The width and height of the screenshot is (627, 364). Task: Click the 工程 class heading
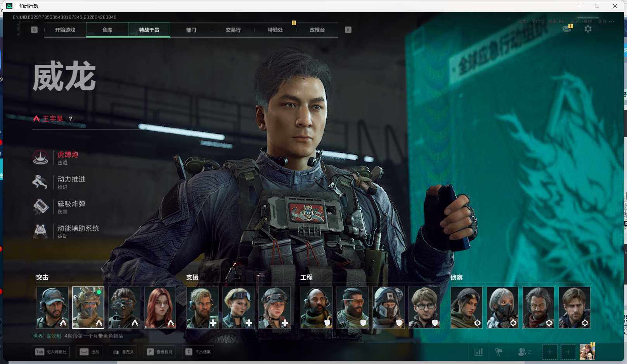click(x=307, y=278)
